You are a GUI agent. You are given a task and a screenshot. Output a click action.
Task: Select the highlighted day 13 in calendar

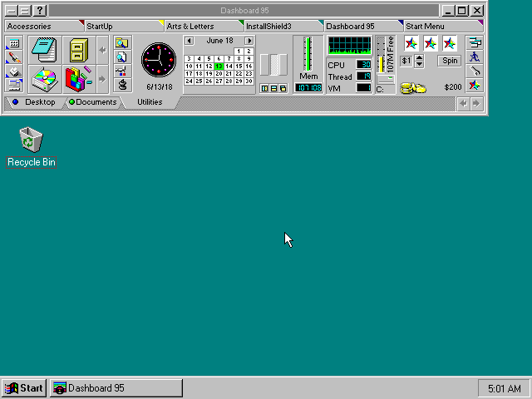click(219, 66)
